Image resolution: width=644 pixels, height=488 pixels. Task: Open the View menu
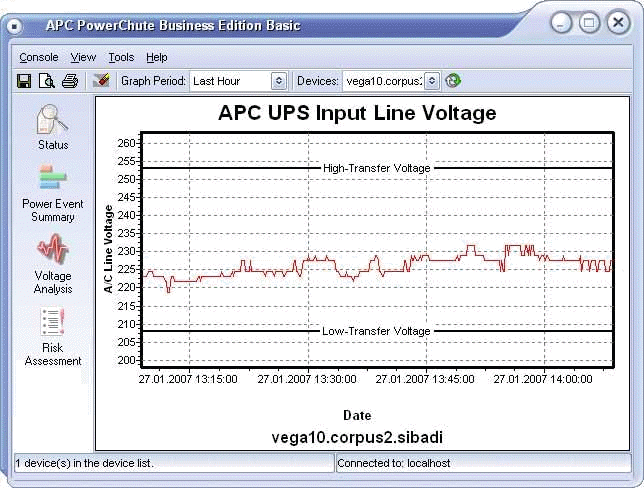(x=84, y=57)
